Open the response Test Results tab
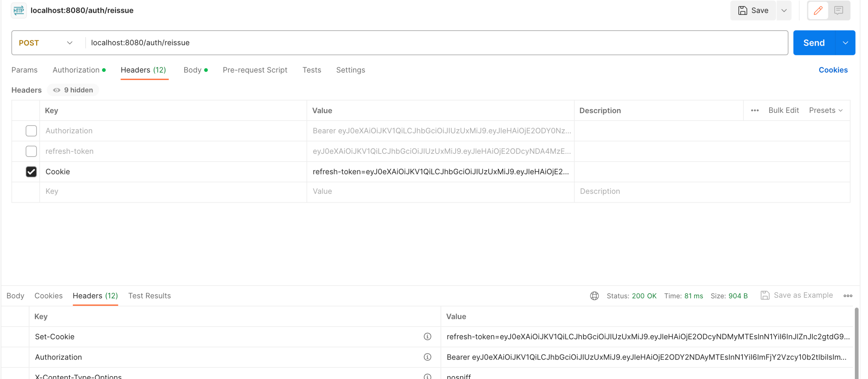The image size is (868, 379). click(149, 296)
